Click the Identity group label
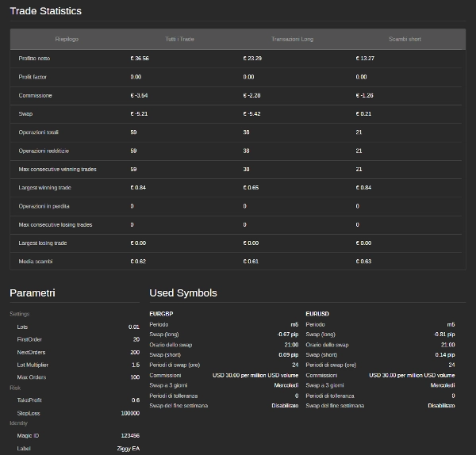The height and width of the screenshot is (455, 476). click(18, 423)
